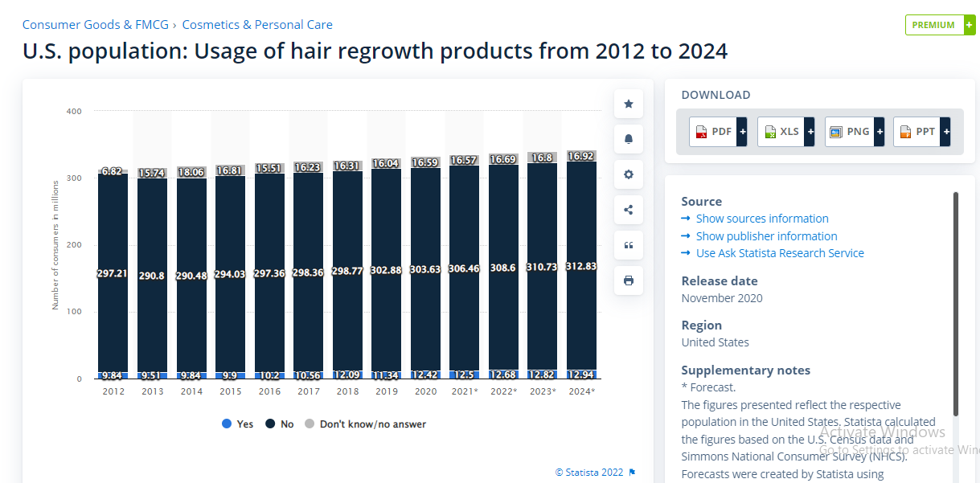Click the quotation citation icon
Image resolution: width=980 pixels, height=483 pixels.
click(x=629, y=245)
